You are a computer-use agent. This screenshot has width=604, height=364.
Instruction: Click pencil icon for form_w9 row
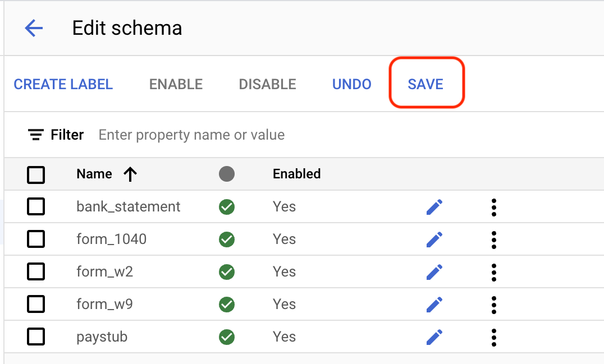coord(434,305)
